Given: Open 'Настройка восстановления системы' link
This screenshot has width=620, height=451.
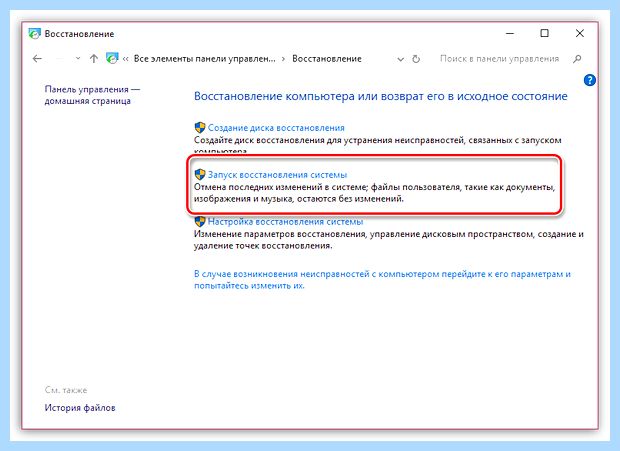Looking at the screenshot, I should point(285,222).
